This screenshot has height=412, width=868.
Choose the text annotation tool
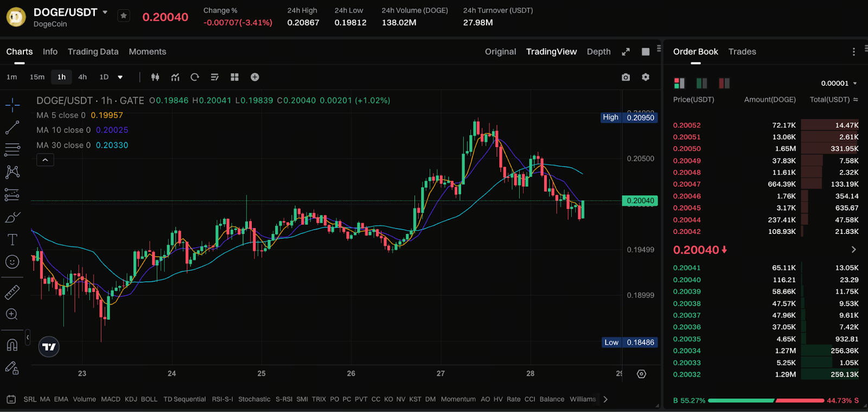(12, 239)
